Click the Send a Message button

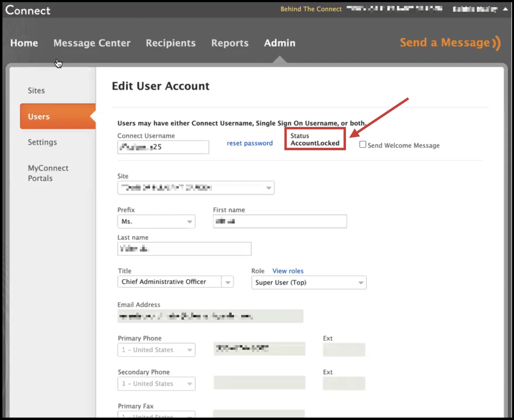(x=449, y=43)
